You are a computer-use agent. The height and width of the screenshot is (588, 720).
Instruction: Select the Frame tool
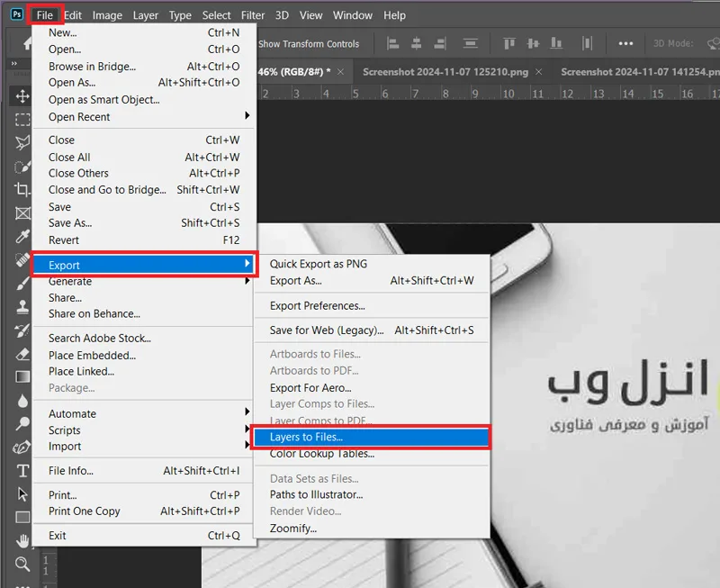point(22,213)
